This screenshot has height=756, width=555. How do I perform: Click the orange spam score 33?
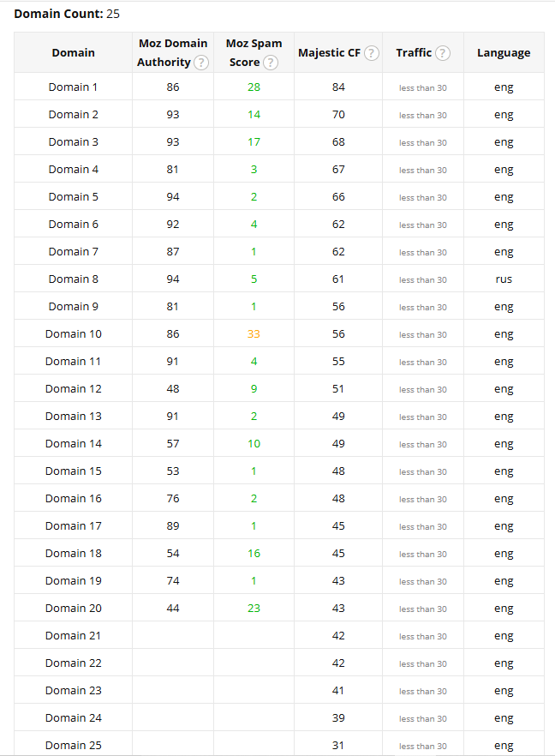(x=254, y=334)
